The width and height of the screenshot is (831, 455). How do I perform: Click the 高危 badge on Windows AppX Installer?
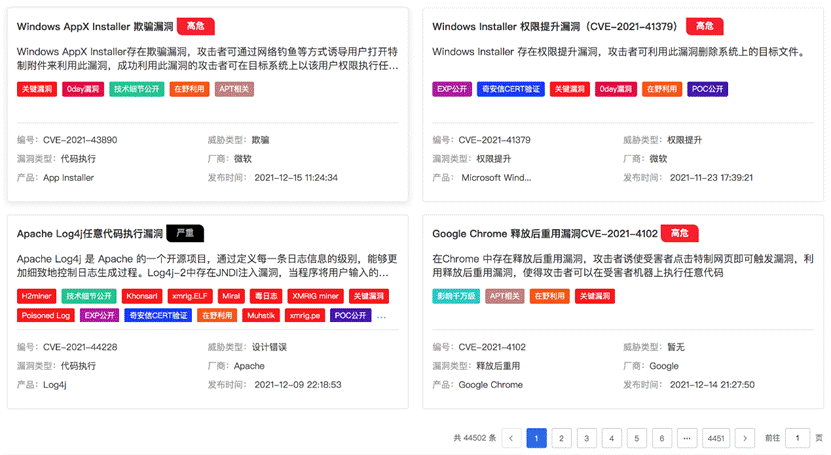[195, 26]
